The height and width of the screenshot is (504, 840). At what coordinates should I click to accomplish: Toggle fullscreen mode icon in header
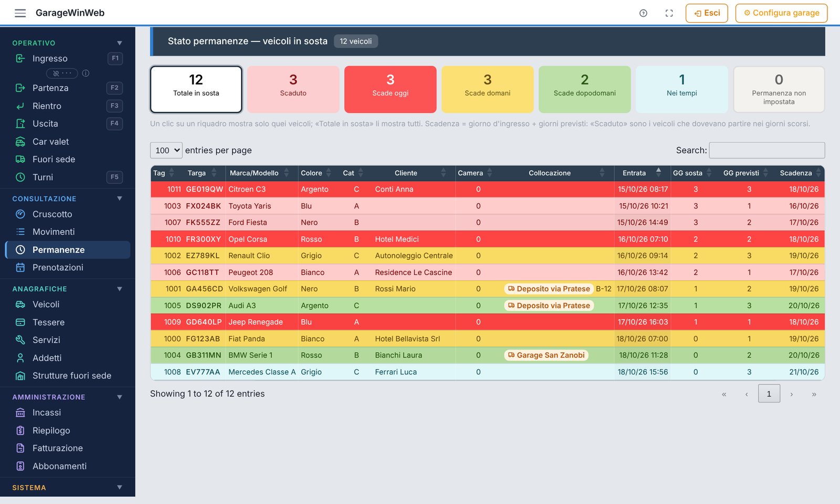click(669, 13)
